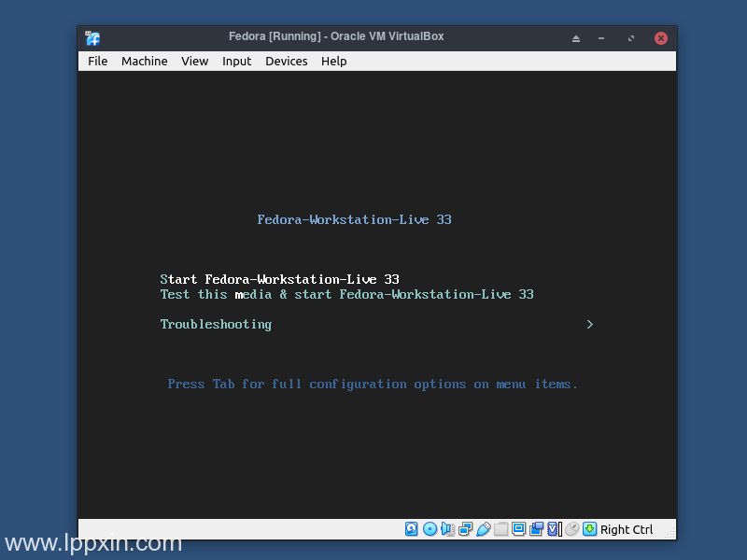Click the USB devices status icon

click(x=483, y=529)
